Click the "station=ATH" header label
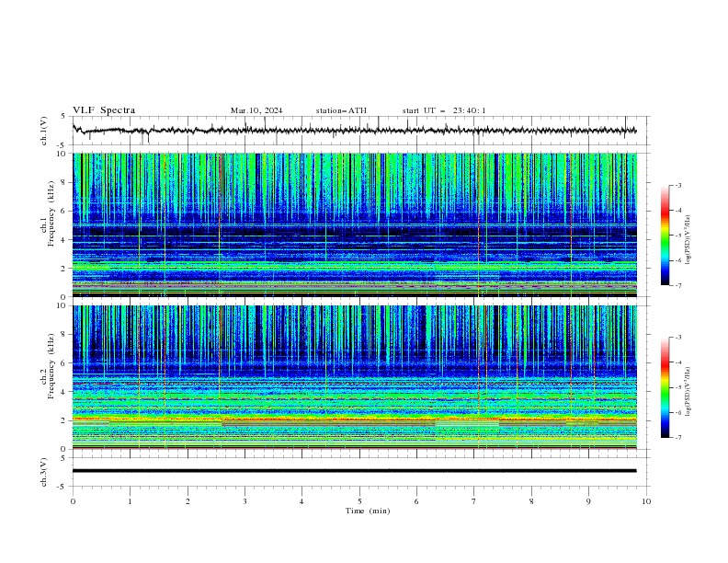 (341, 110)
